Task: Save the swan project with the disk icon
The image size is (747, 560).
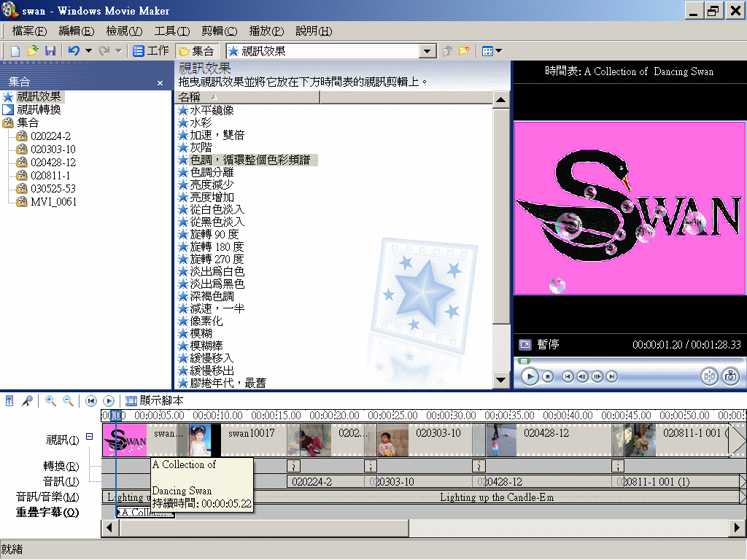Action: click(x=50, y=50)
